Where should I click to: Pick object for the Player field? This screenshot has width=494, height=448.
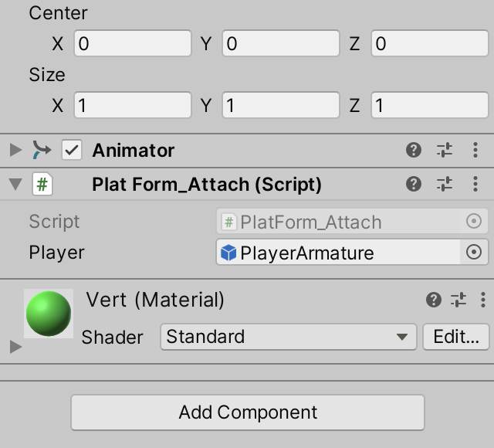tap(475, 252)
